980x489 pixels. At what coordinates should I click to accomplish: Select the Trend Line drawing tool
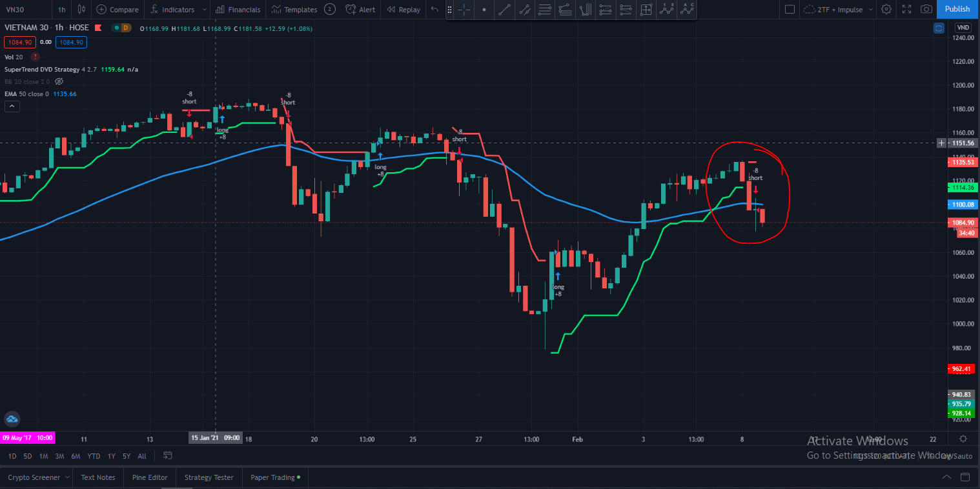click(505, 10)
